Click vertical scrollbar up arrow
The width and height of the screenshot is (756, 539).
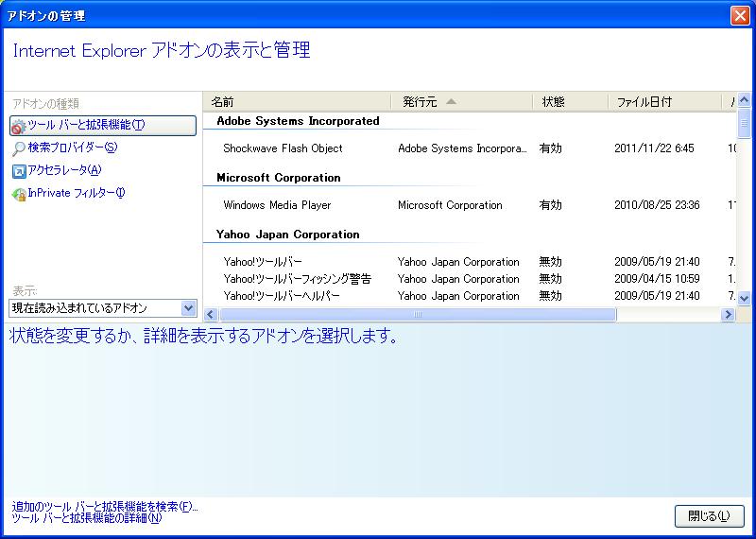pos(744,100)
